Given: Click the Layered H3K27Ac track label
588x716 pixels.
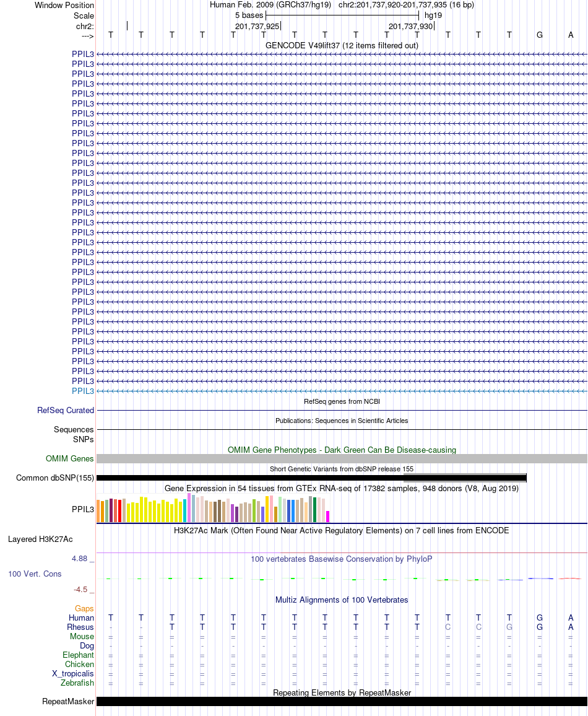Looking at the screenshot, I should [40, 539].
